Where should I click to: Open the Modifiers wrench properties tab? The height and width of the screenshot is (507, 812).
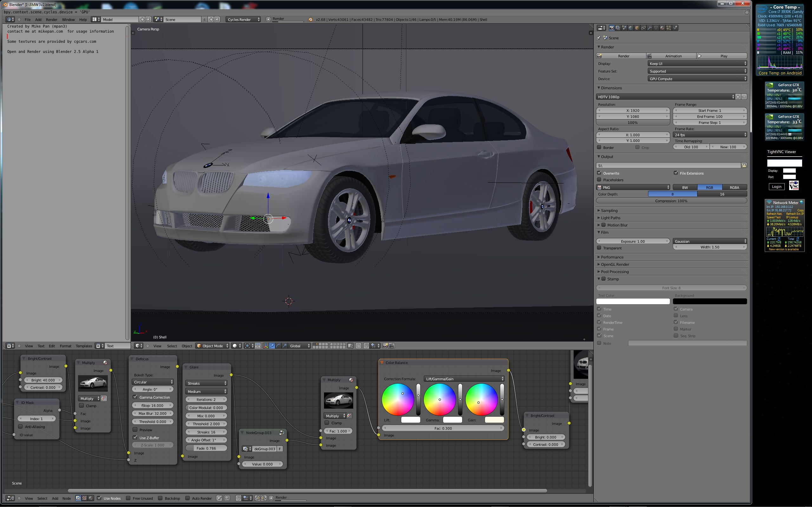point(650,28)
